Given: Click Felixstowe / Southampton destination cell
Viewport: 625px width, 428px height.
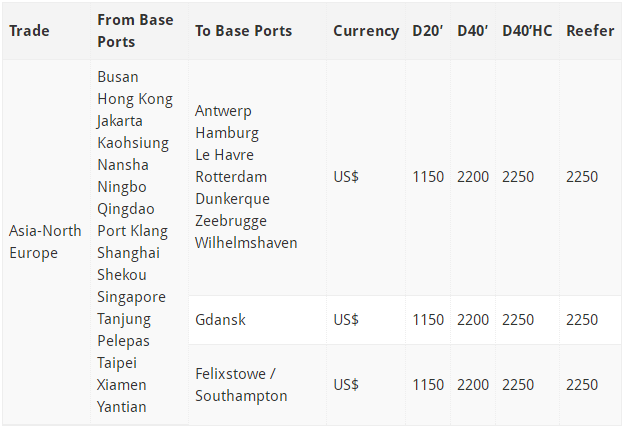Looking at the screenshot, I should point(241,385).
